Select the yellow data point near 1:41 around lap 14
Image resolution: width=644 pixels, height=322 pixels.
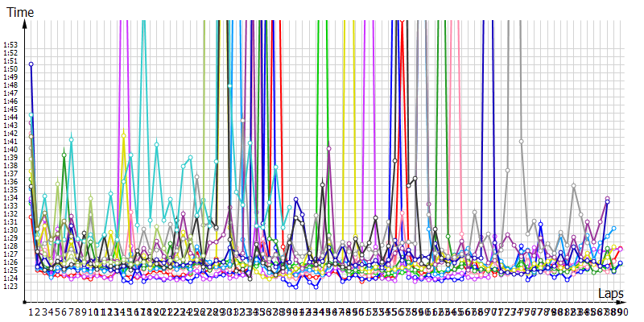pos(123,134)
